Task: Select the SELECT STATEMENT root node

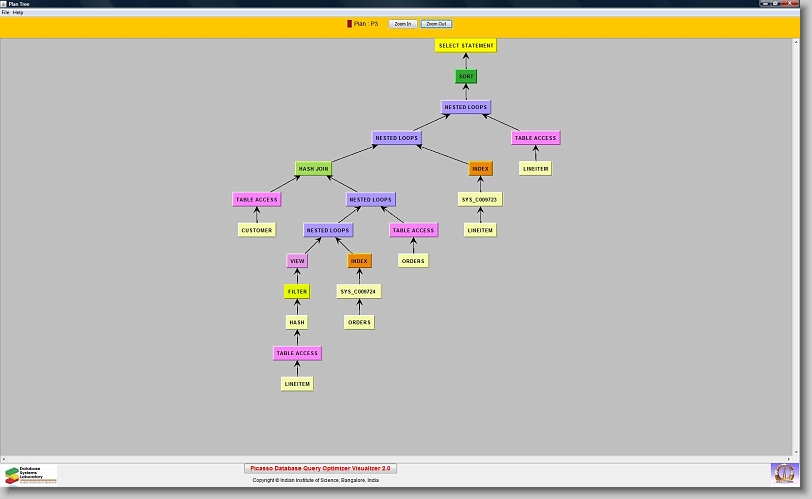Action: point(466,45)
